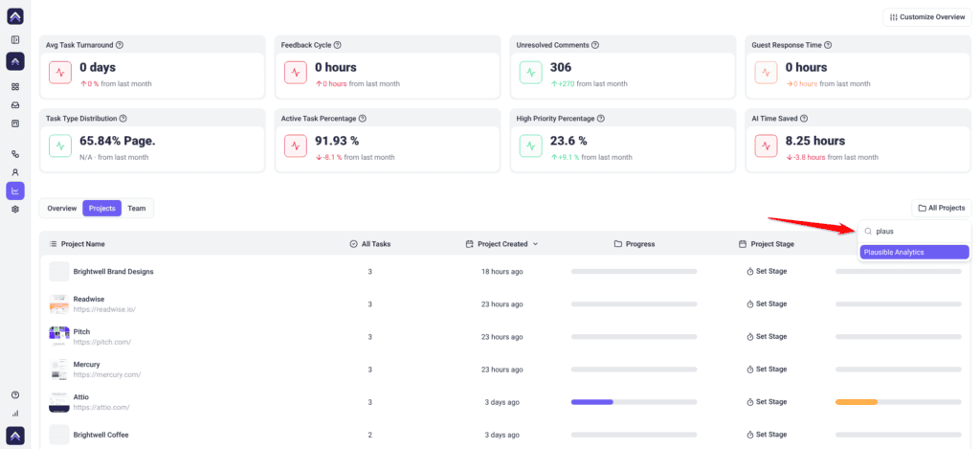Viewport: 980px width, 449px height.
Task: Click the Attio project thumbnail
Action: click(x=59, y=401)
